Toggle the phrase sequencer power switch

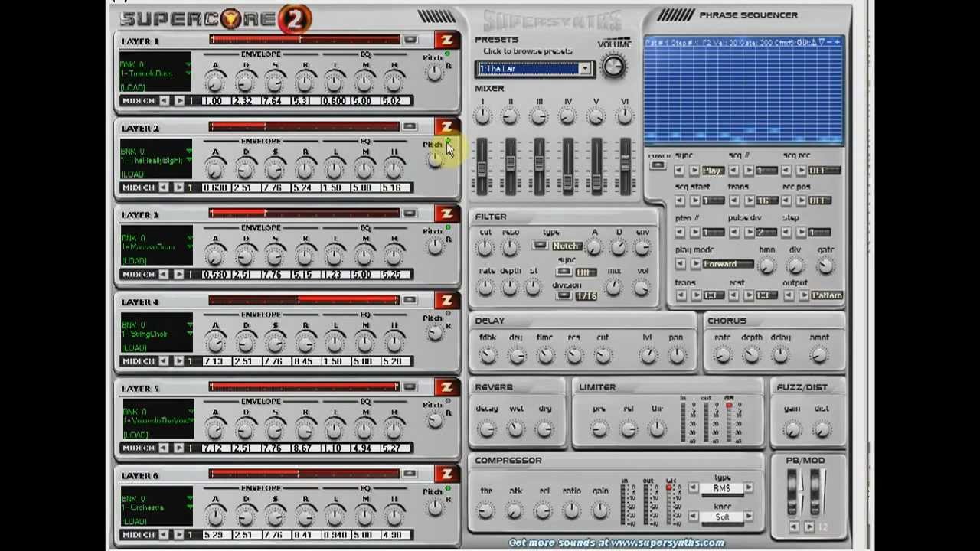click(x=658, y=166)
